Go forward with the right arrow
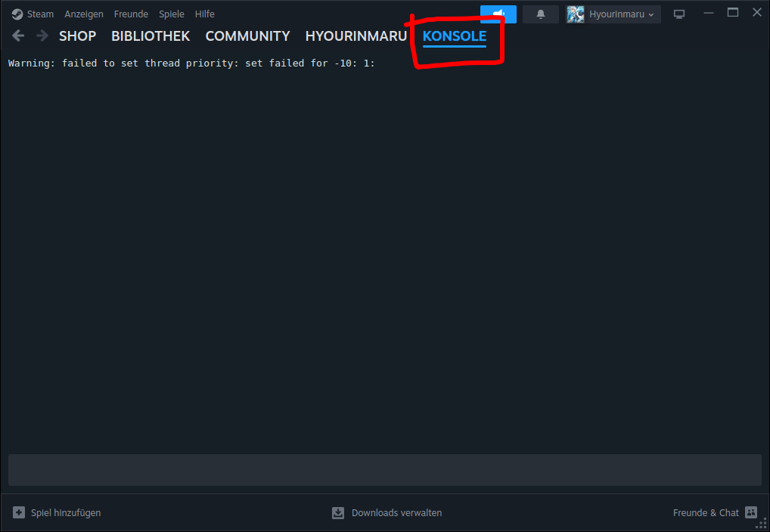This screenshot has width=770, height=532. 42,36
